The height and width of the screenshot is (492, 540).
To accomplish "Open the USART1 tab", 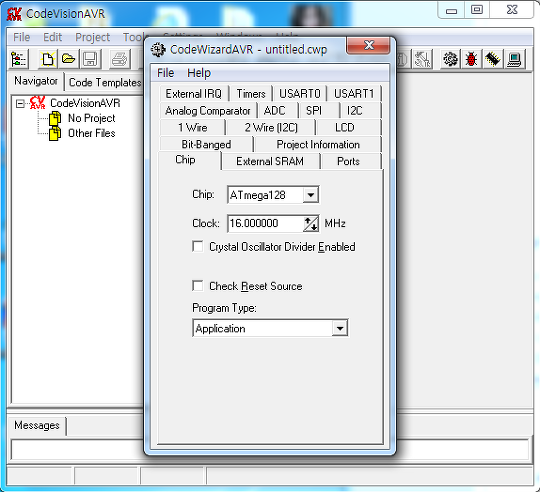I will click(x=354, y=94).
